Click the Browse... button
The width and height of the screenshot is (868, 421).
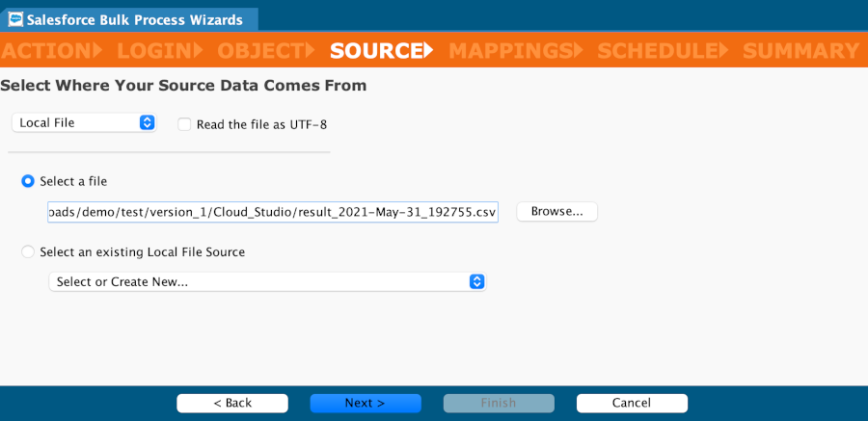pyautogui.click(x=556, y=211)
